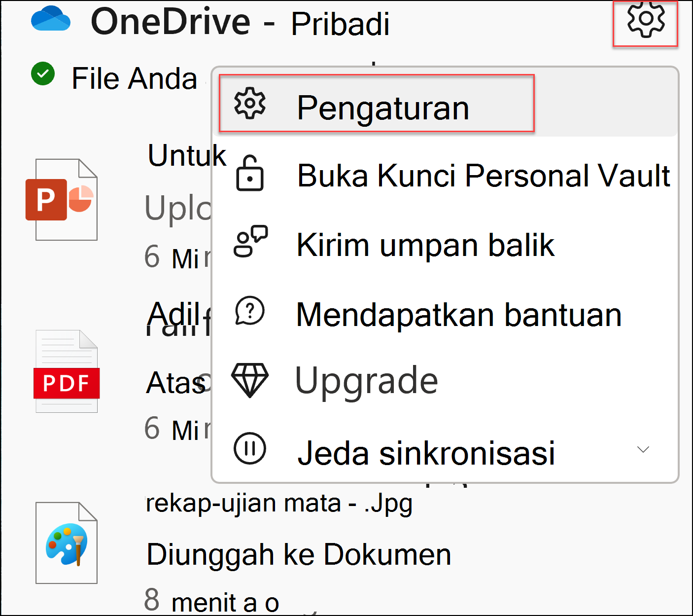Click the unlocked padlock icon
Viewport: 693px width, 616px height.
249,173
